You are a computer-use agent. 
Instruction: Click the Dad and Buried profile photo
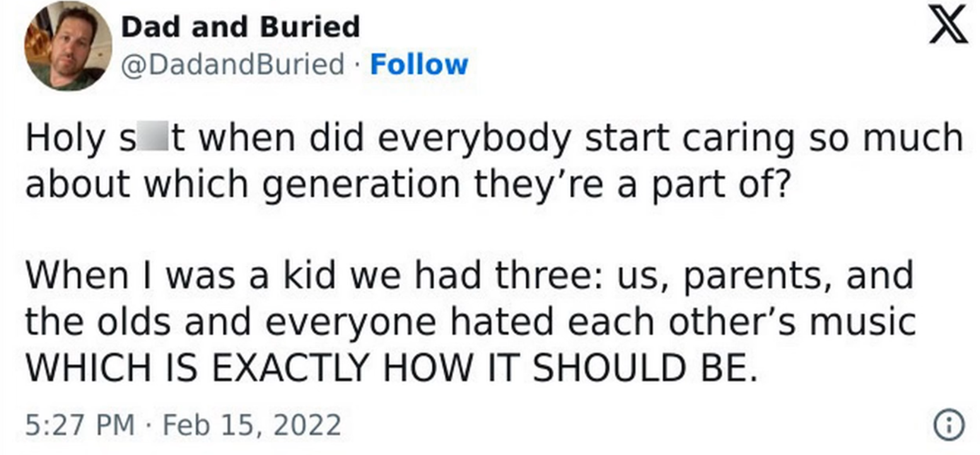coord(68,46)
